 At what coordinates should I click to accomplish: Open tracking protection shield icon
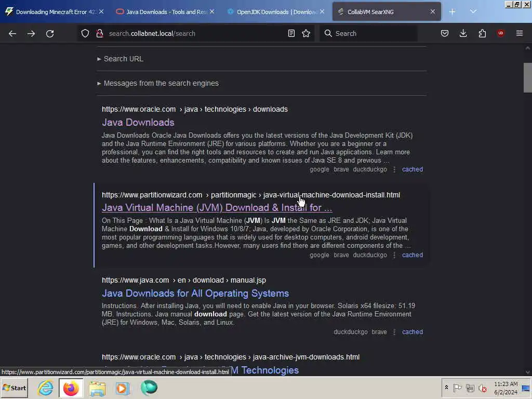(x=85, y=33)
